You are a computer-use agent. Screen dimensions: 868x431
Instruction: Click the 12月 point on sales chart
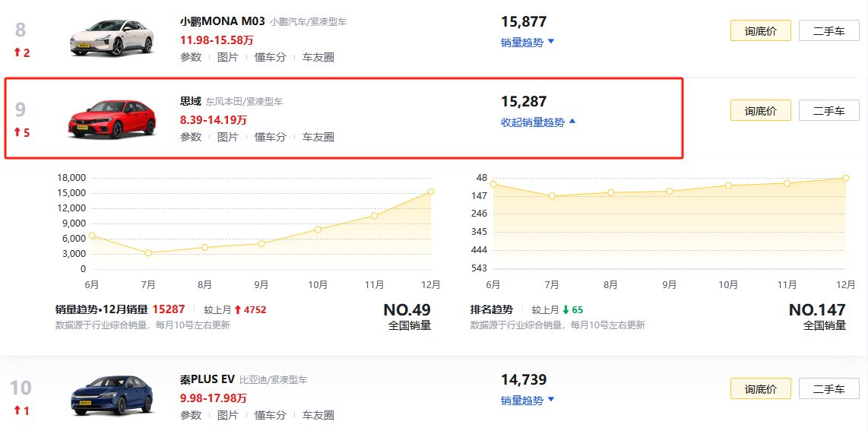click(431, 192)
